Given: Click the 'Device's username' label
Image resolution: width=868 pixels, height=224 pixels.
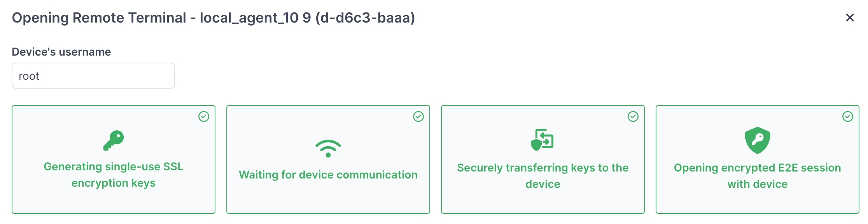Looking at the screenshot, I should [x=61, y=52].
